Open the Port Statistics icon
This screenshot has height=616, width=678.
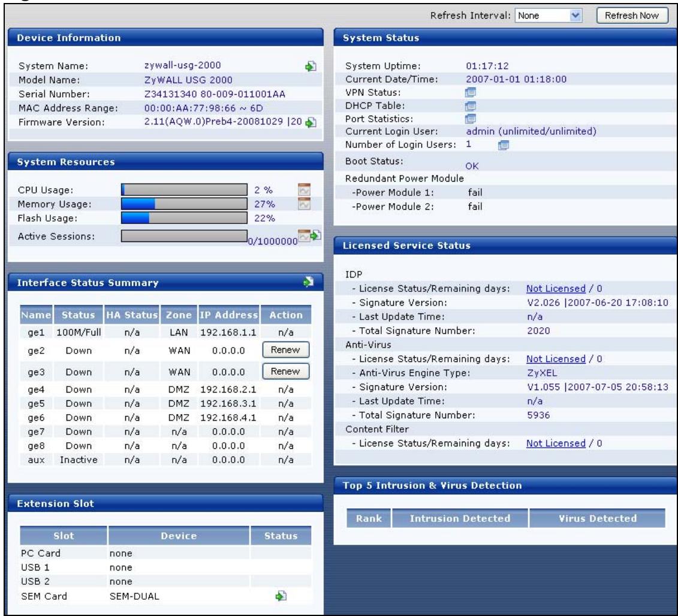click(471, 119)
